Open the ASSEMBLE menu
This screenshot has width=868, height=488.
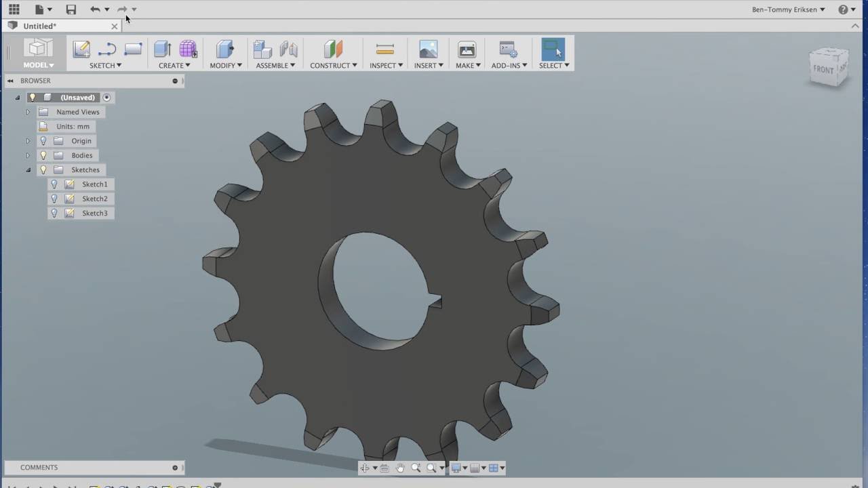coord(275,66)
